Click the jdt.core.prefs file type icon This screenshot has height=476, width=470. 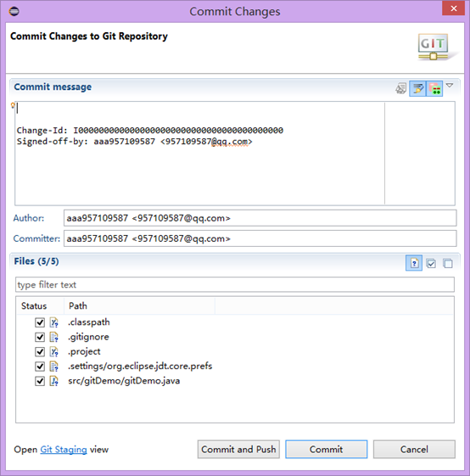[x=54, y=367]
